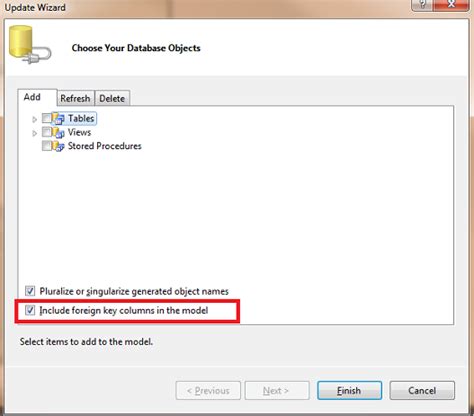Check the Stored Procedures checkbox
Screen dimensions: 474x416
click(x=47, y=146)
